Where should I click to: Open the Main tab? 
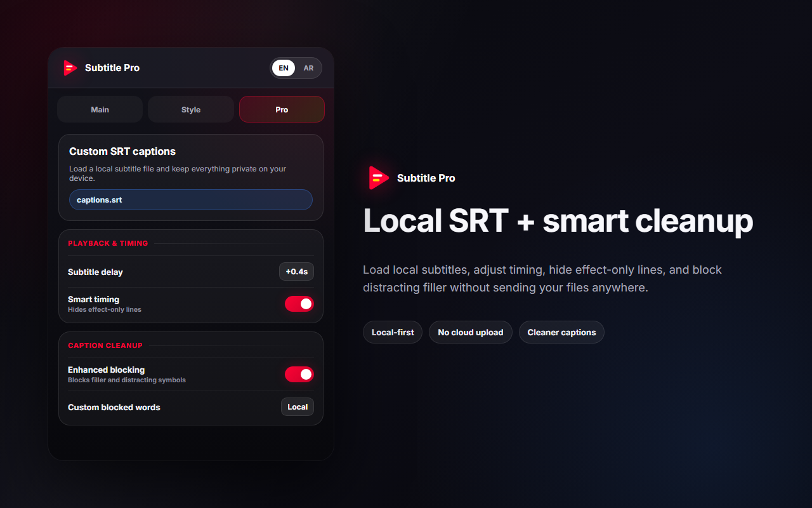pyautogui.click(x=100, y=109)
